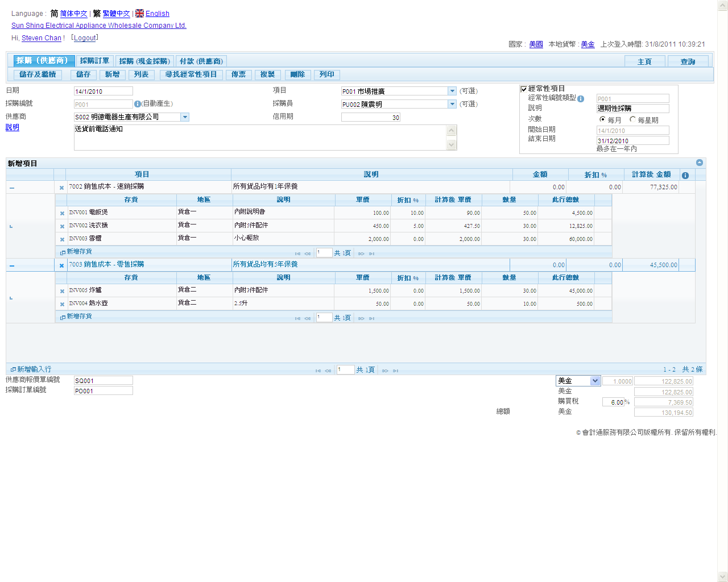Click the 儲存及繼續 button
Screen dimensions: 728x582
tap(38, 74)
